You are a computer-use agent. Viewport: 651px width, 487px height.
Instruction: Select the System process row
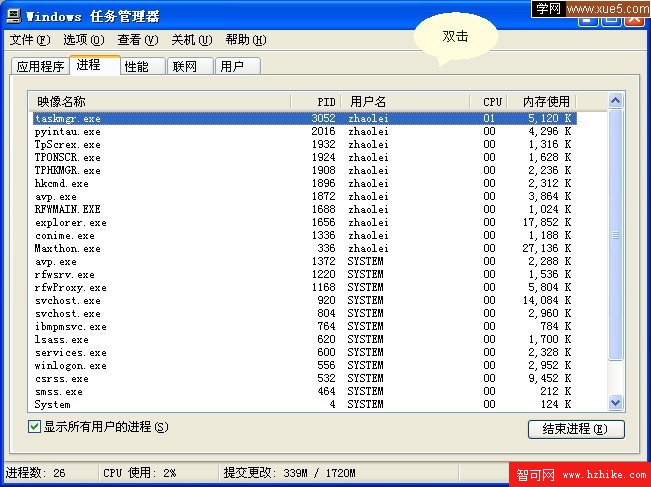point(305,404)
